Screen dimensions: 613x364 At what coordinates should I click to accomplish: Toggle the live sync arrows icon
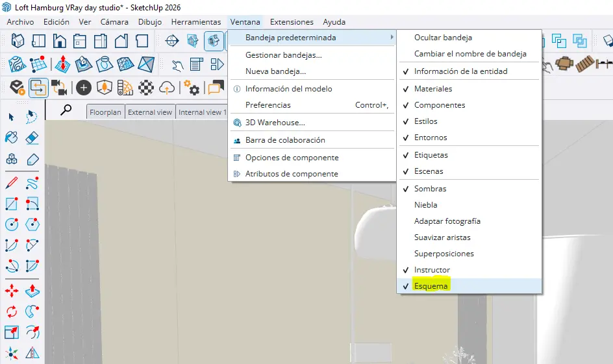point(38,88)
